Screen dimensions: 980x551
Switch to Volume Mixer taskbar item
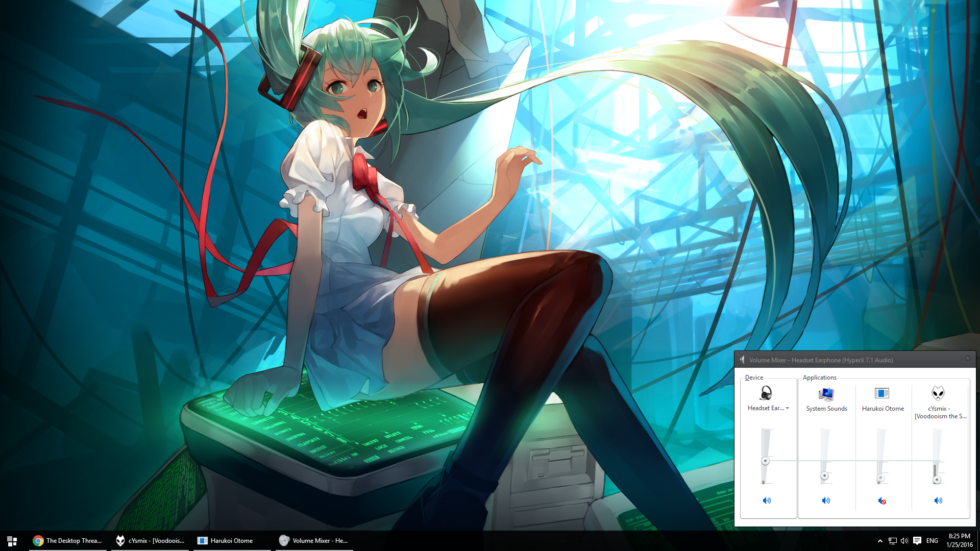pos(314,541)
